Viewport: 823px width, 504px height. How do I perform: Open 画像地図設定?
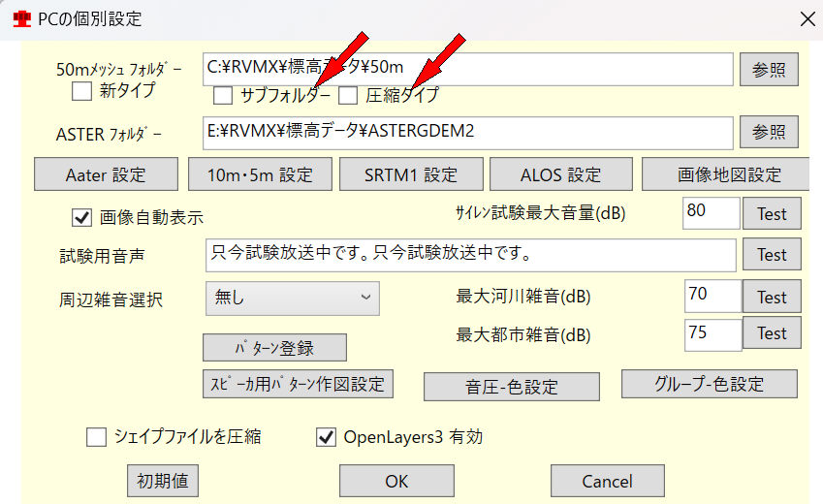click(728, 175)
